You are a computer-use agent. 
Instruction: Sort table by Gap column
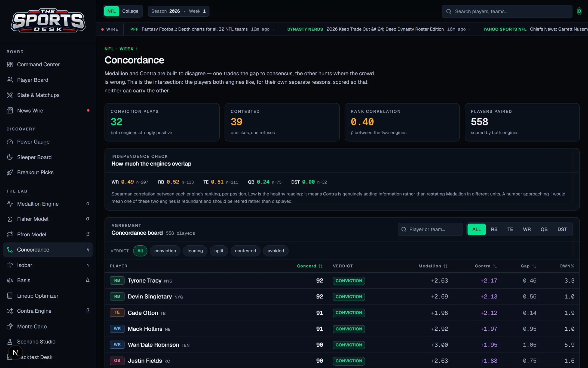(528, 266)
